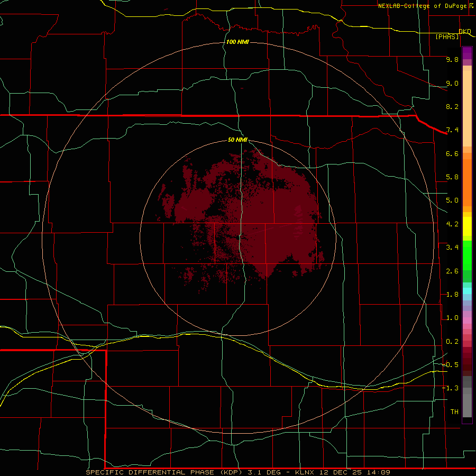The height and width of the screenshot is (476, 476).
Task: Click the 14:09 timestamp in caption
Action: (379, 472)
